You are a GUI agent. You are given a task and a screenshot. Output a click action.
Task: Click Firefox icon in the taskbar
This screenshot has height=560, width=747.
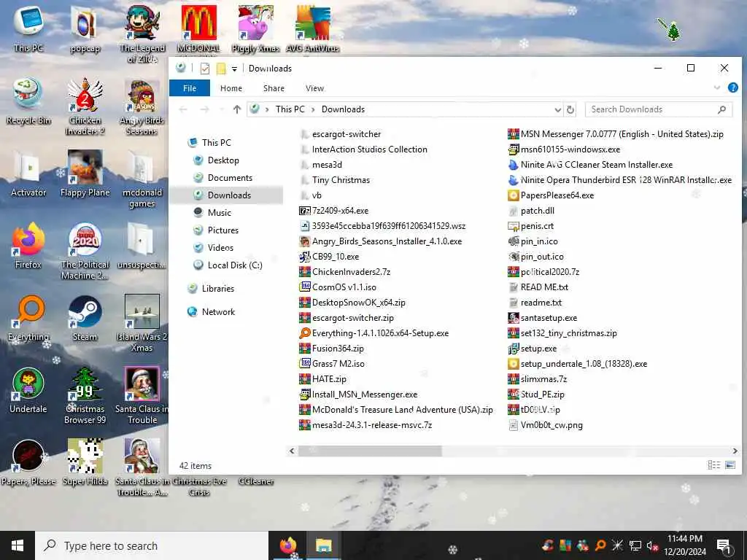[x=287, y=545]
